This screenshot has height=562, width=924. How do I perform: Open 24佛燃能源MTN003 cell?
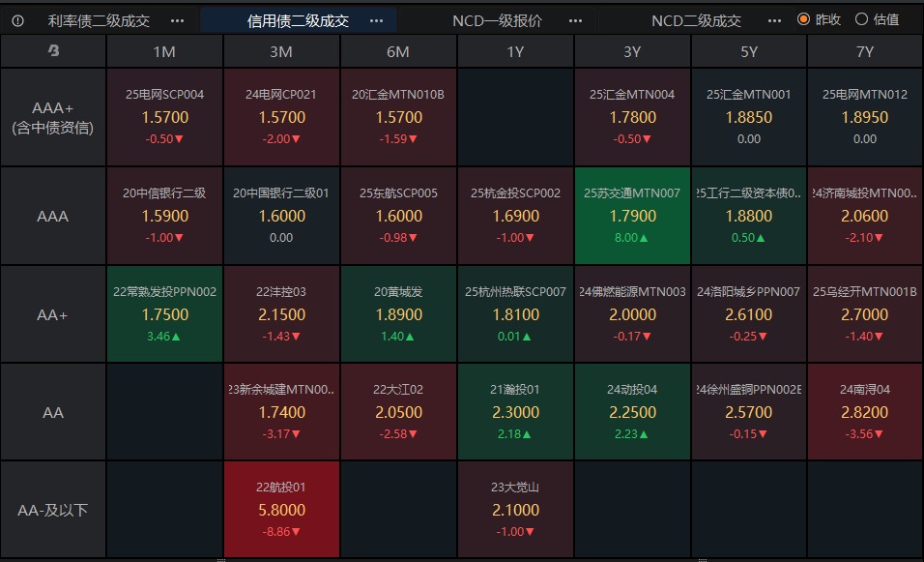tap(632, 314)
